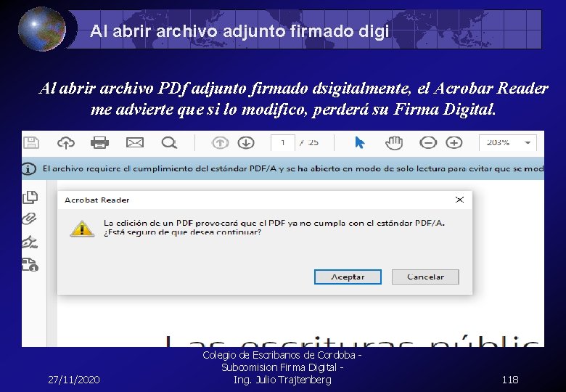Image resolution: width=566 pixels, height=392 pixels.
Task: Click the PDF/A read-only notice text
Action: pyautogui.click(x=293, y=168)
